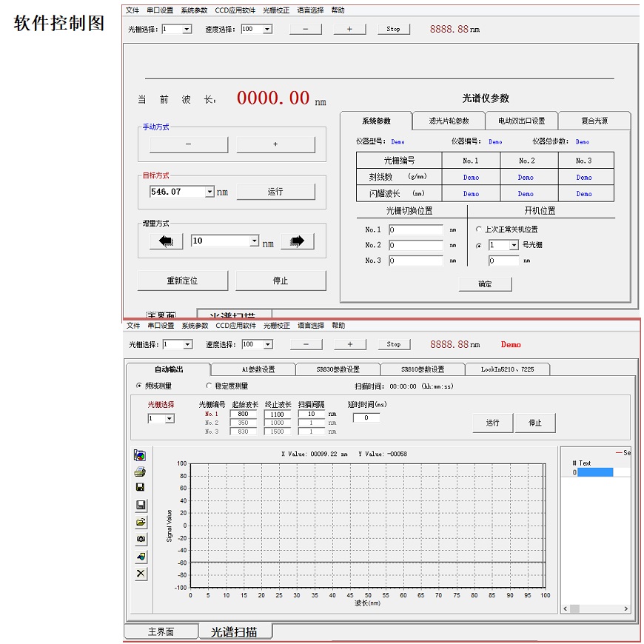Open the 546.07 target wavelength dropdown
The height and width of the screenshot is (644, 644).
point(209,192)
